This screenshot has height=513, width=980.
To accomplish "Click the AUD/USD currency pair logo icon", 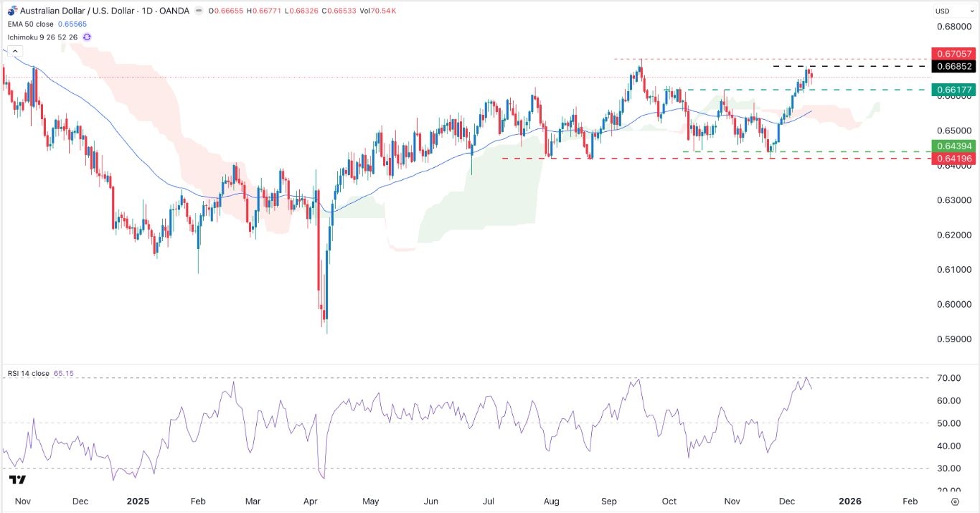I will point(12,10).
